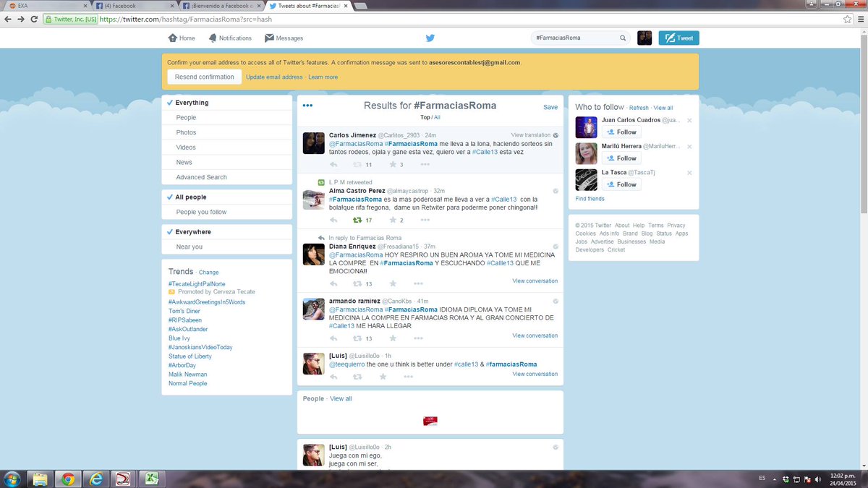
Task: Filter results by Videos
Action: (227, 147)
